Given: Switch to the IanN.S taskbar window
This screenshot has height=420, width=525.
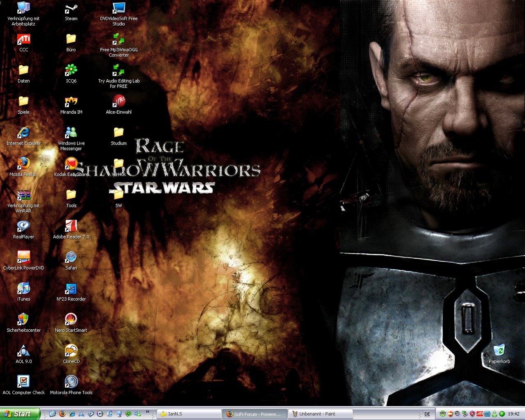Looking at the screenshot, I should pos(189,414).
